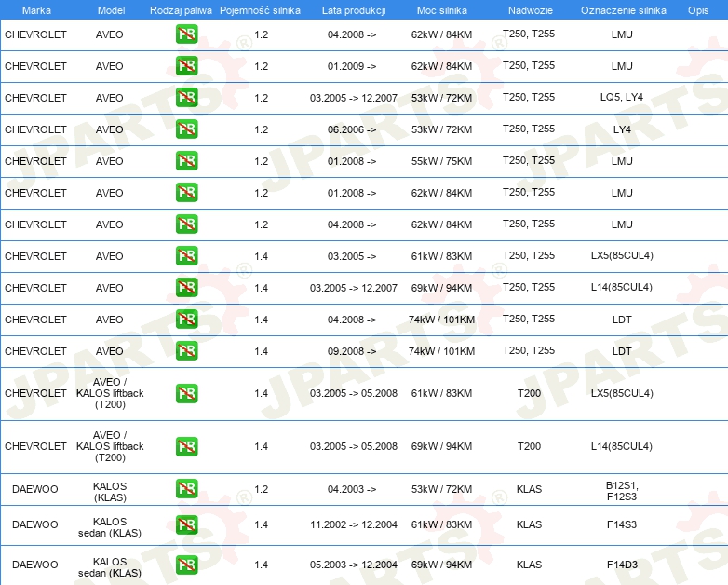Select the 'F14S3' engine code cell

[622, 524]
